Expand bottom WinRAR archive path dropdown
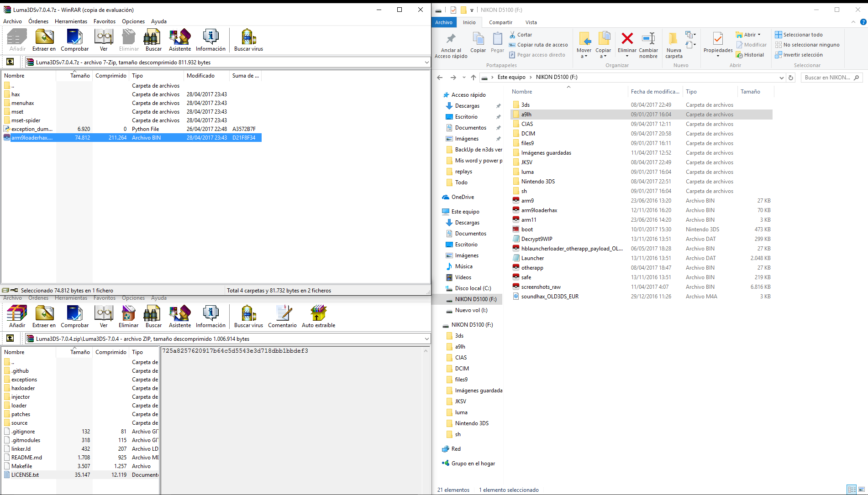 (426, 339)
